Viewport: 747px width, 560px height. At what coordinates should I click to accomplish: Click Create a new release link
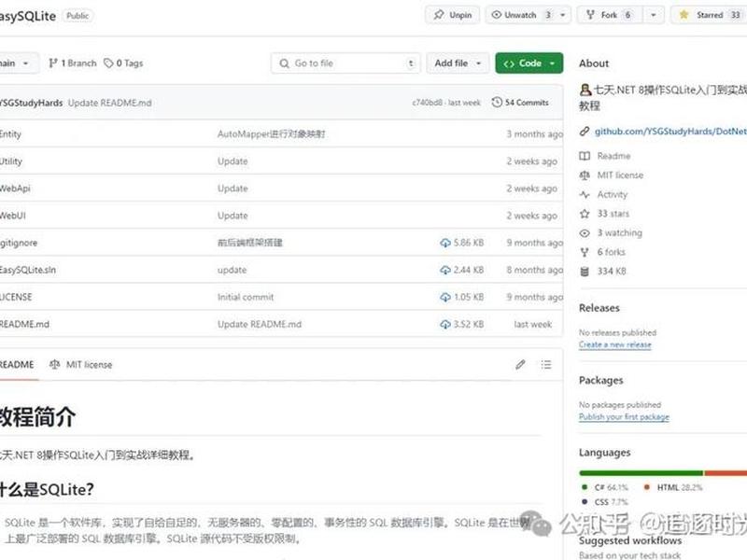pos(615,344)
